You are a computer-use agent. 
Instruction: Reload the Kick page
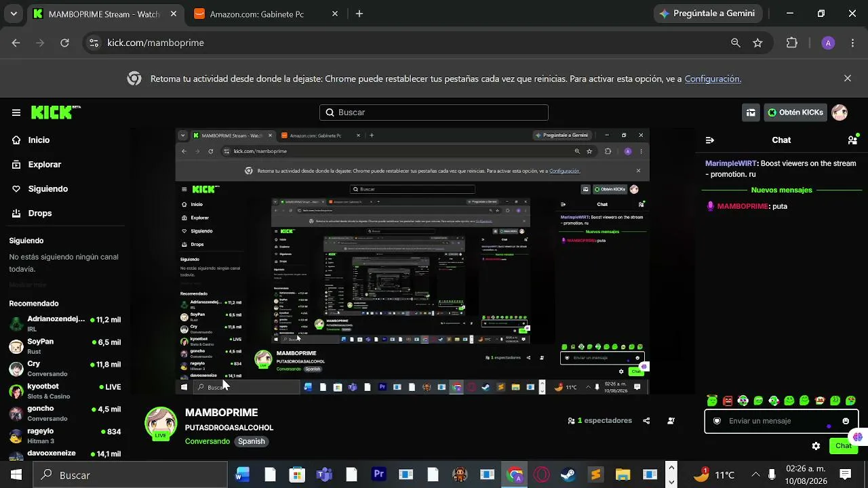(64, 43)
